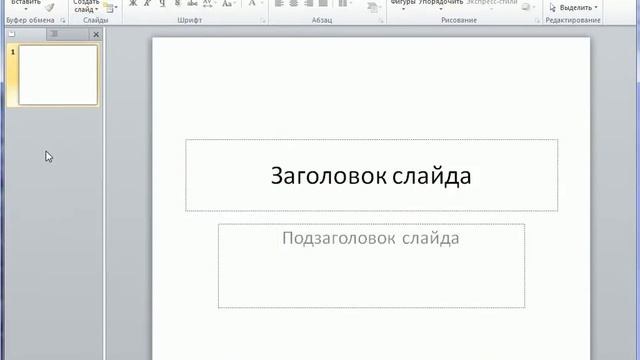Image resolution: width=640 pixels, height=360 pixels.
Task: Open the change case Aa menu
Action: tap(228, 4)
